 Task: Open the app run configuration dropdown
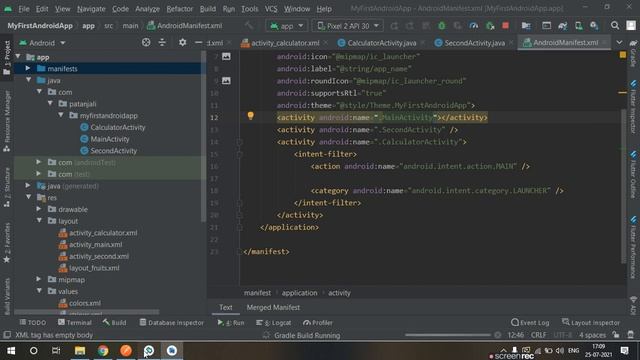point(287,26)
